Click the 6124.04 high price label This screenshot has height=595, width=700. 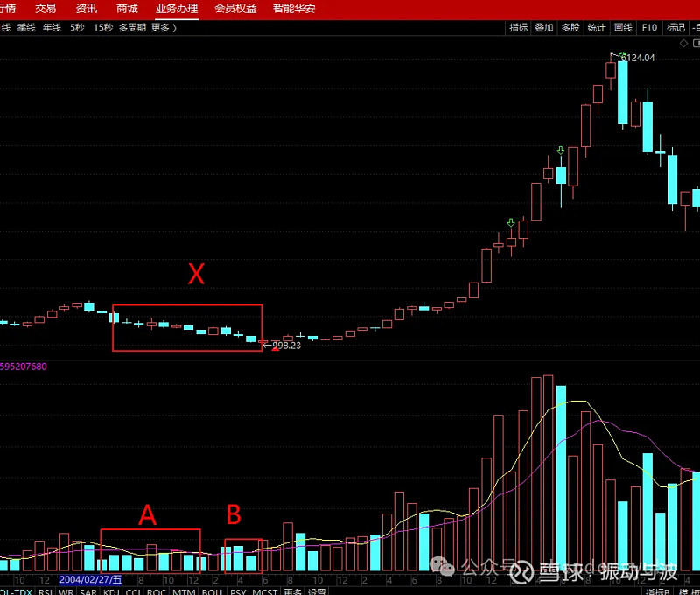[x=638, y=58]
